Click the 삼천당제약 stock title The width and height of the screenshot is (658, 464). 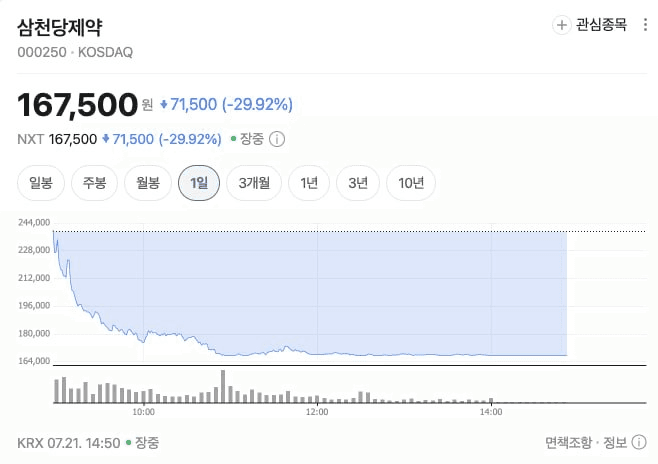click(60, 28)
